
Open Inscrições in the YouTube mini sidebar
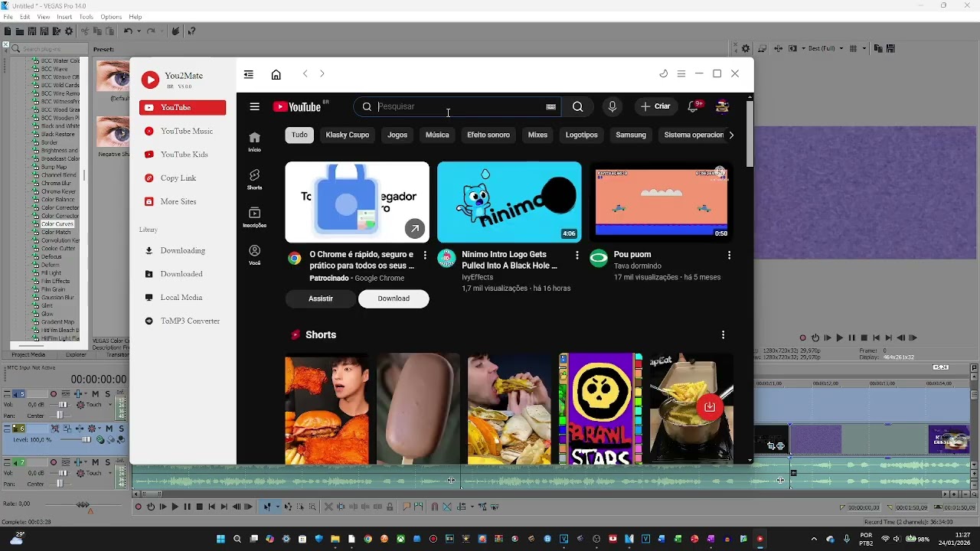click(255, 217)
